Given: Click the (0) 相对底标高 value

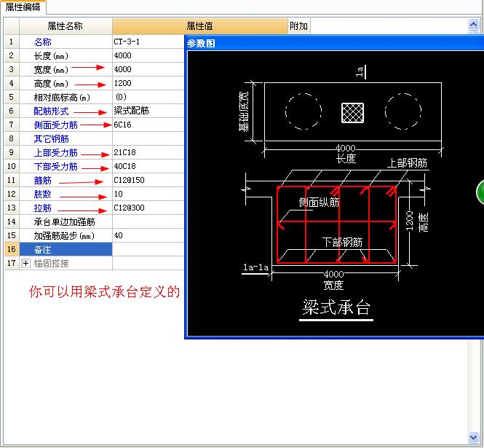Looking at the screenshot, I should tap(148, 98).
